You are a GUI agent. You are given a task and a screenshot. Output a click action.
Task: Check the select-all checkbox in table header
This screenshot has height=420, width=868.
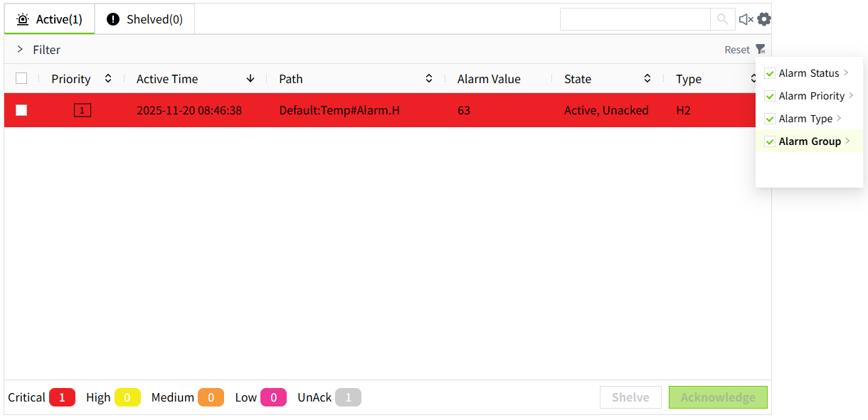pyautogui.click(x=21, y=79)
